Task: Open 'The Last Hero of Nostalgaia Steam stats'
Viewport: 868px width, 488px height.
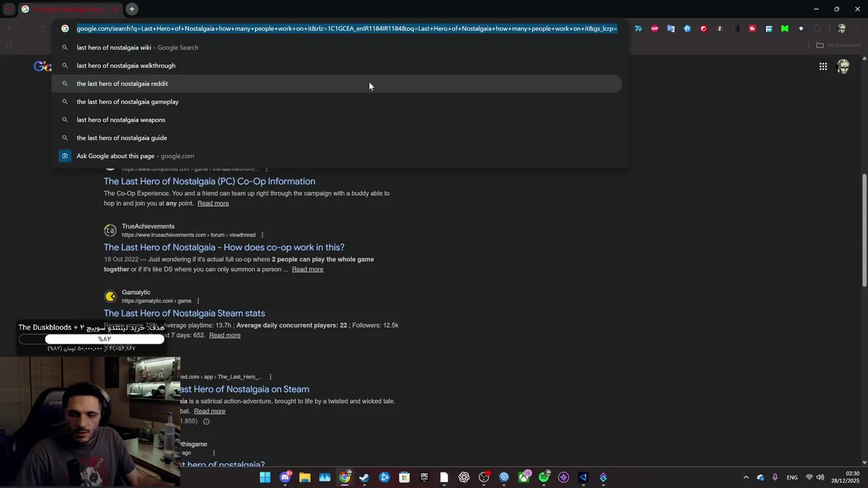Action: (184, 313)
